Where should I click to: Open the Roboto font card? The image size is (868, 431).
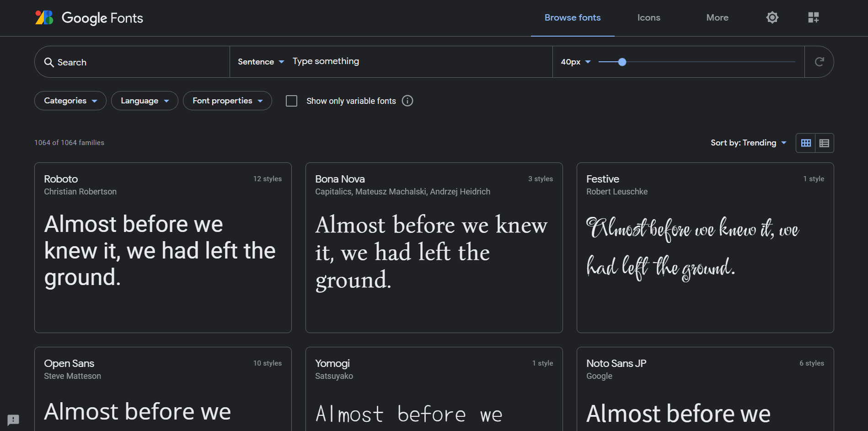[163, 248]
